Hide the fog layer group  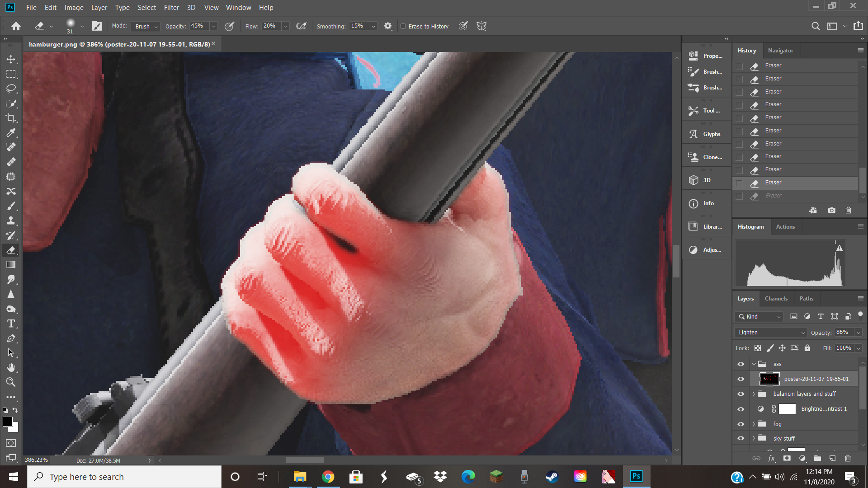click(x=741, y=424)
